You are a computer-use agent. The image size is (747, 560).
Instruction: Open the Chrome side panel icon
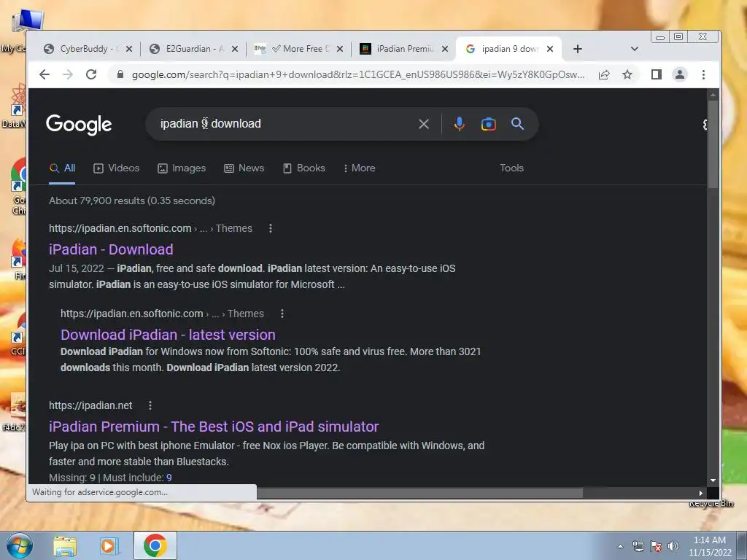tap(657, 75)
